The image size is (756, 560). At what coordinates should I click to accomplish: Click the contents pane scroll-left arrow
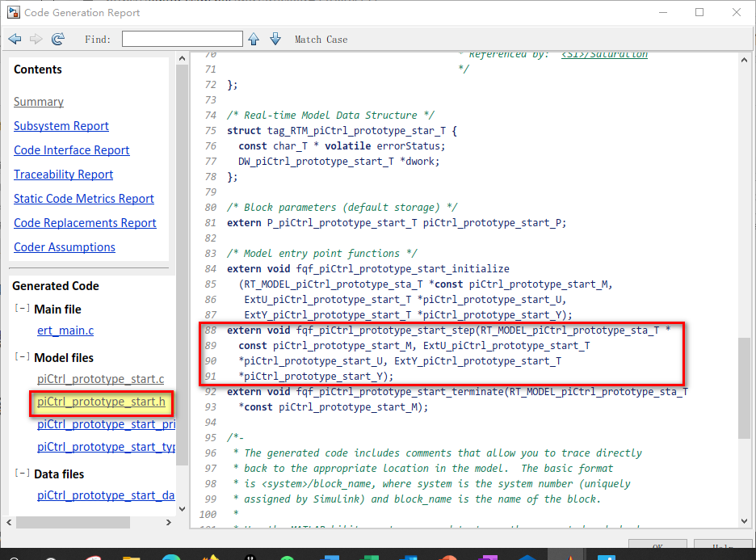pos(9,522)
